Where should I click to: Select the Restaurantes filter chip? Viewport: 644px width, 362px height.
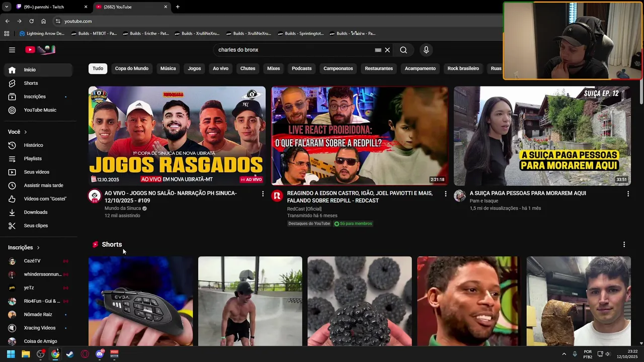pos(379,68)
